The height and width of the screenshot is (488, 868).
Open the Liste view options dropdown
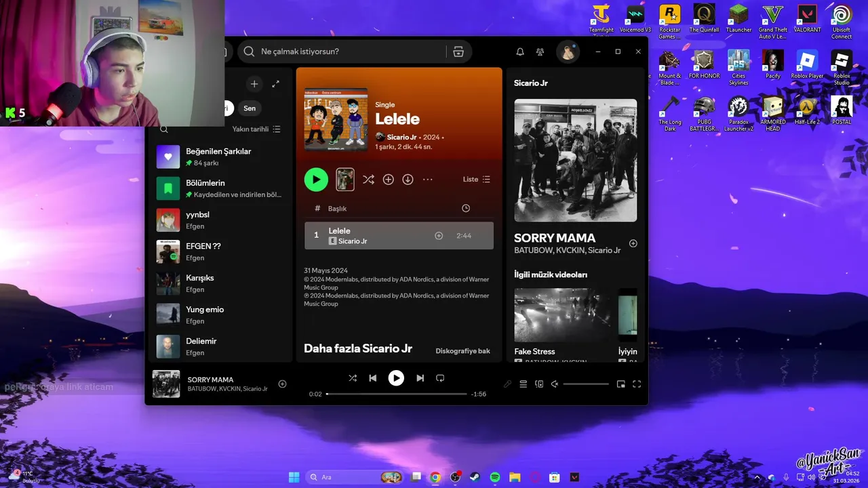(x=476, y=180)
